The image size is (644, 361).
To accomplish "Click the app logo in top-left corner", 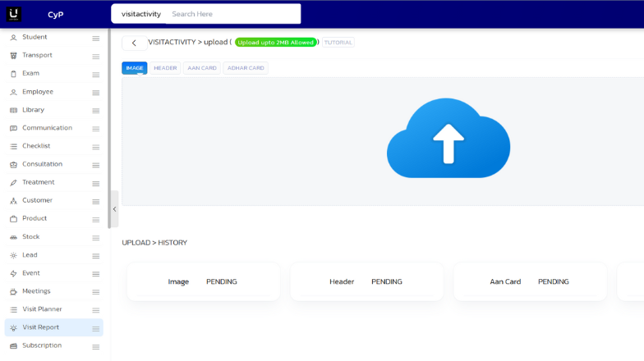I will click(14, 14).
